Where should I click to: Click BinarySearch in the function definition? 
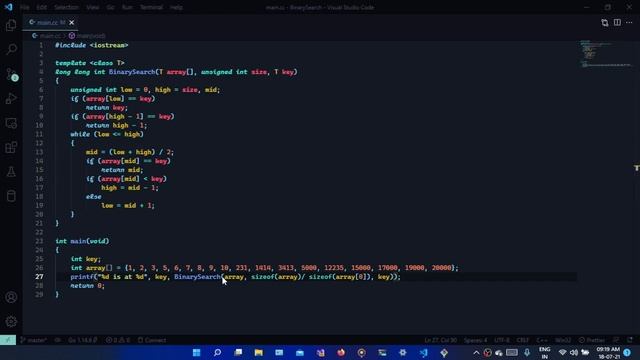click(132, 72)
